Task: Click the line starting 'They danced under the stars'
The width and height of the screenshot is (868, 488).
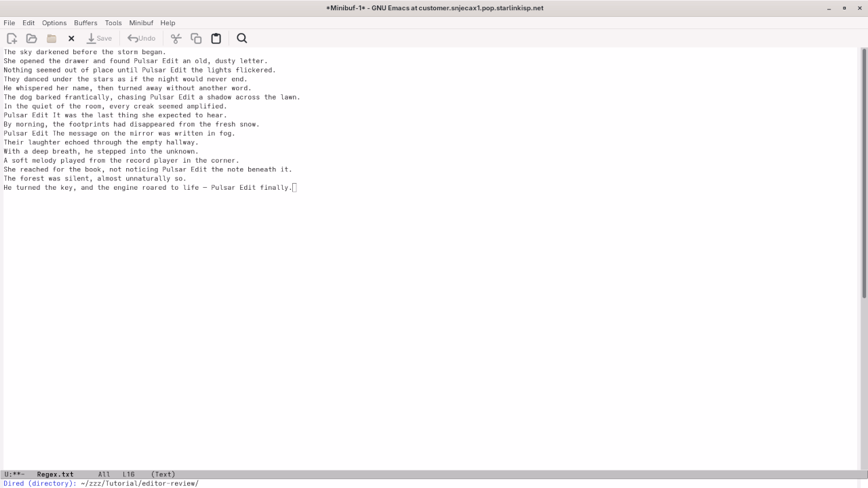Action: [x=125, y=79]
